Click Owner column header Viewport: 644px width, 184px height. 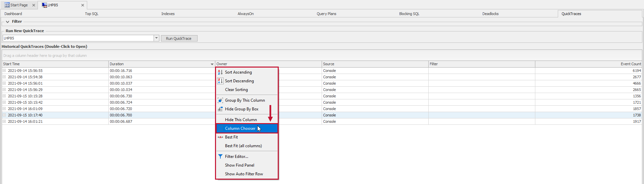(268, 64)
